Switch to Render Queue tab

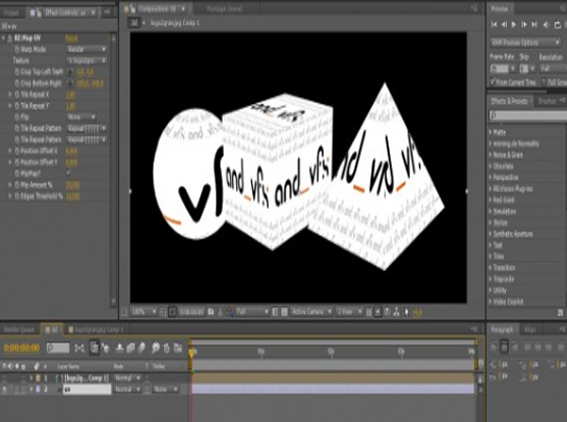[x=19, y=329]
